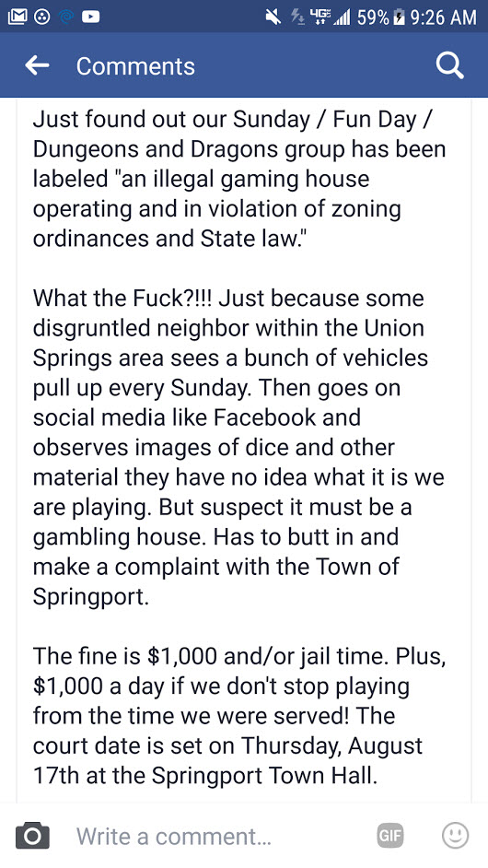Open the GIF picker
This screenshot has height=868, width=488.
tap(390, 836)
